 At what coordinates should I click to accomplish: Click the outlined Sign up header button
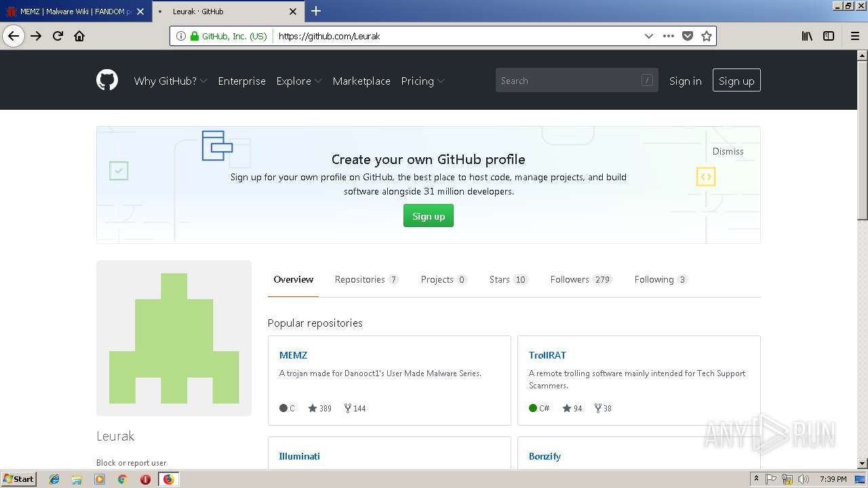coord(736,81)
